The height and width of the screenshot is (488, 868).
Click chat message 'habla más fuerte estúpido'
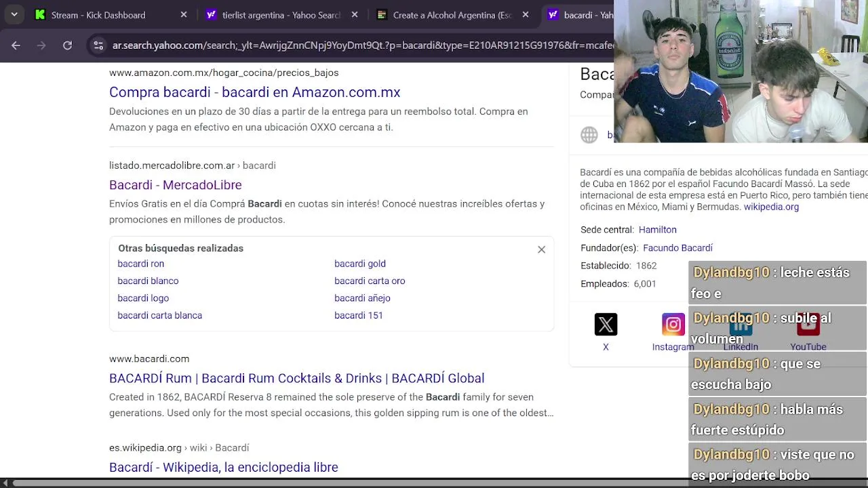point(778,420)
